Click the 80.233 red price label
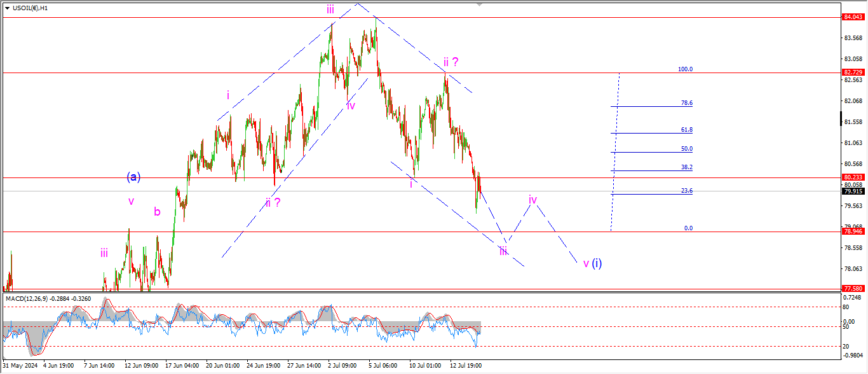The image size is (868, 374). click(853, 177)
